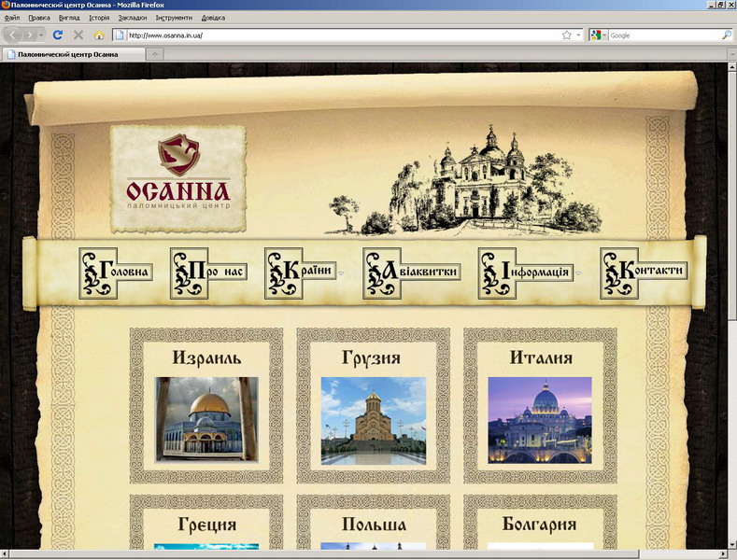The width and height of the screenshot is (737, 560).
Task: Go to the browser Home icon
Action: [x=99, y=35]
